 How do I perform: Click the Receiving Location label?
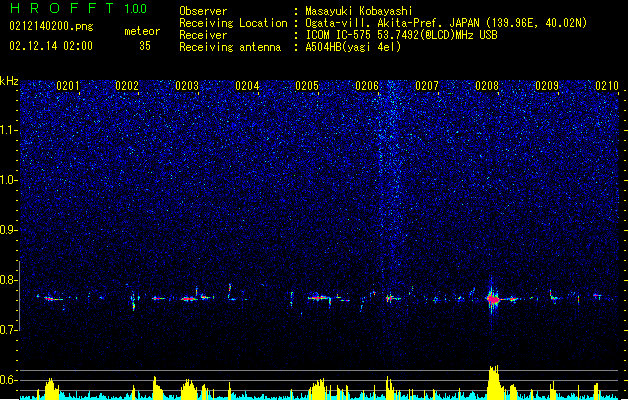pos(233,23)
